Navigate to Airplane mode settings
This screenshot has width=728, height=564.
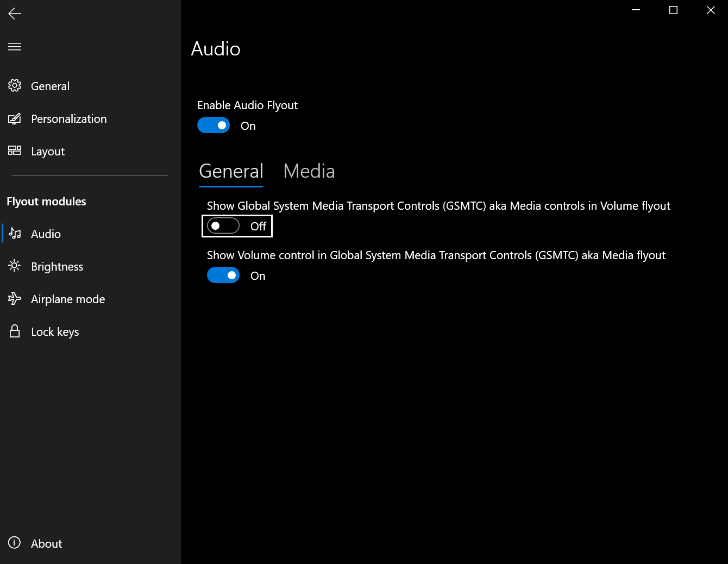(x=67, y=299)
